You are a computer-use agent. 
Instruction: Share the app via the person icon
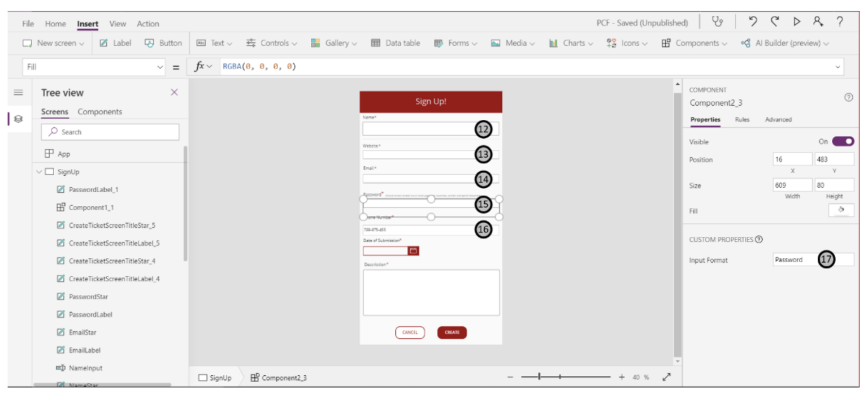coord(819,23)
